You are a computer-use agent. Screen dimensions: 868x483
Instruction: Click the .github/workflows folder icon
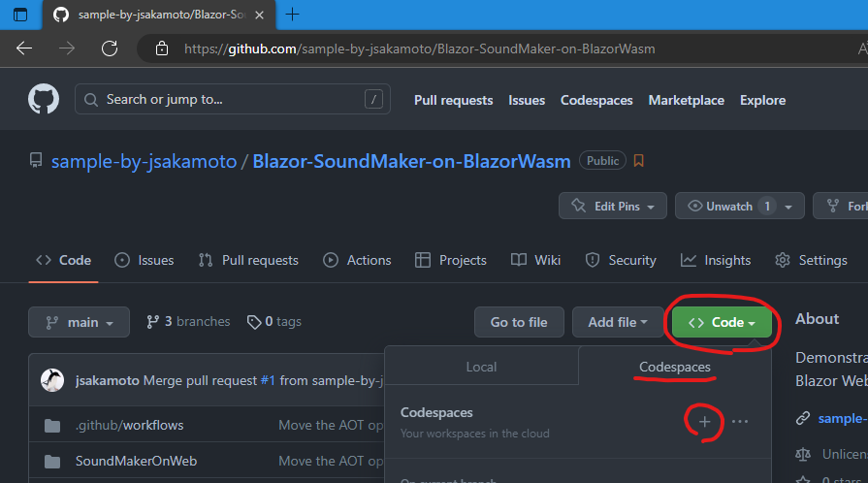pyautogui.click(x=52, y=426)
